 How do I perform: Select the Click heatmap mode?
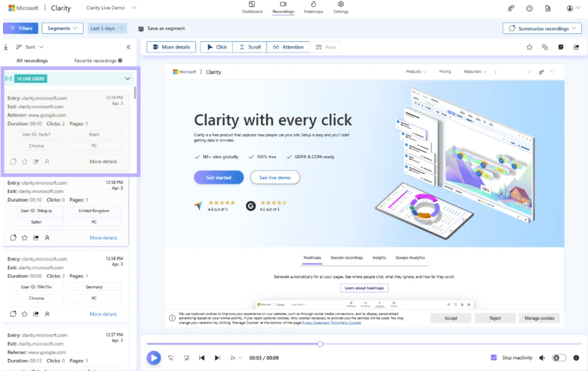pos(217,47)
